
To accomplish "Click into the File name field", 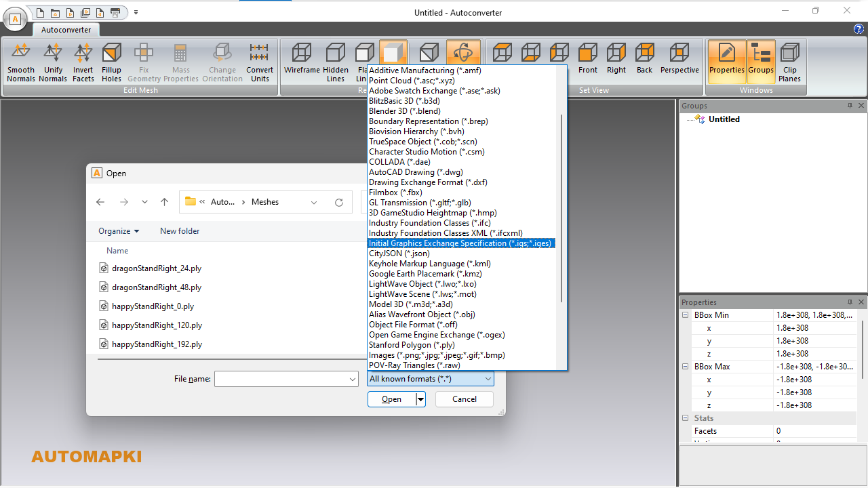I will click(x=280, y=380).
